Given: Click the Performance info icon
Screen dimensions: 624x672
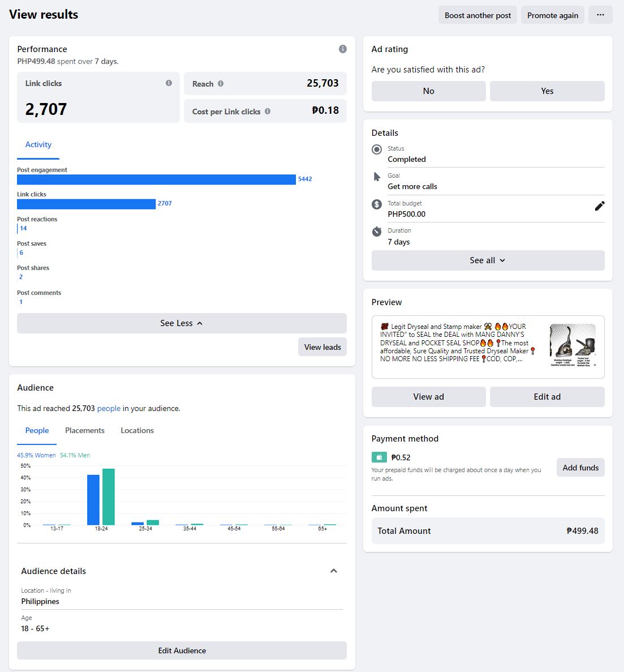Looking at the screenshot, I should click(343, 49).
